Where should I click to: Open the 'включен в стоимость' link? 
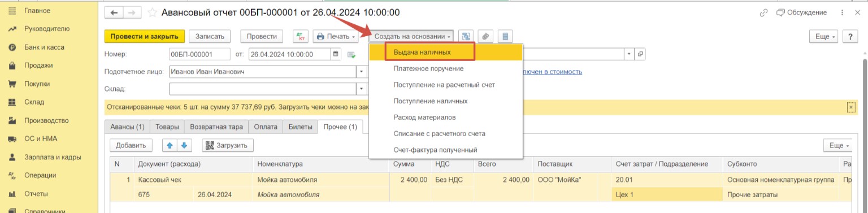tap(553, 72)
